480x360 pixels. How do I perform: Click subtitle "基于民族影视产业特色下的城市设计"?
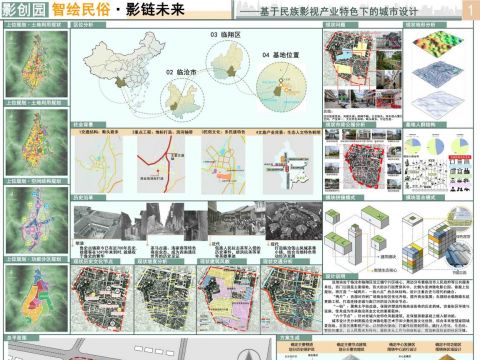(338, 12)
